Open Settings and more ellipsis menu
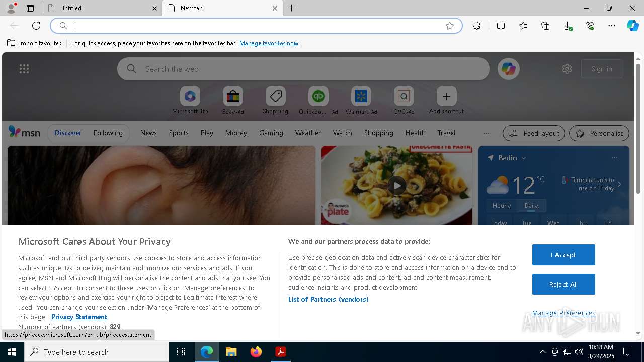The height and width of the screenshot is (362, 644). 612,26
